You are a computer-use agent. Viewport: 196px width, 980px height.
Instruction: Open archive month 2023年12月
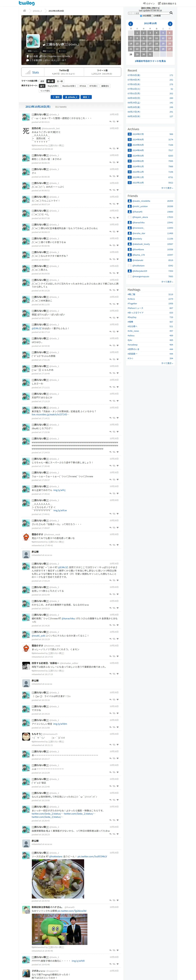pyautogui.click(x=138, y=172)
